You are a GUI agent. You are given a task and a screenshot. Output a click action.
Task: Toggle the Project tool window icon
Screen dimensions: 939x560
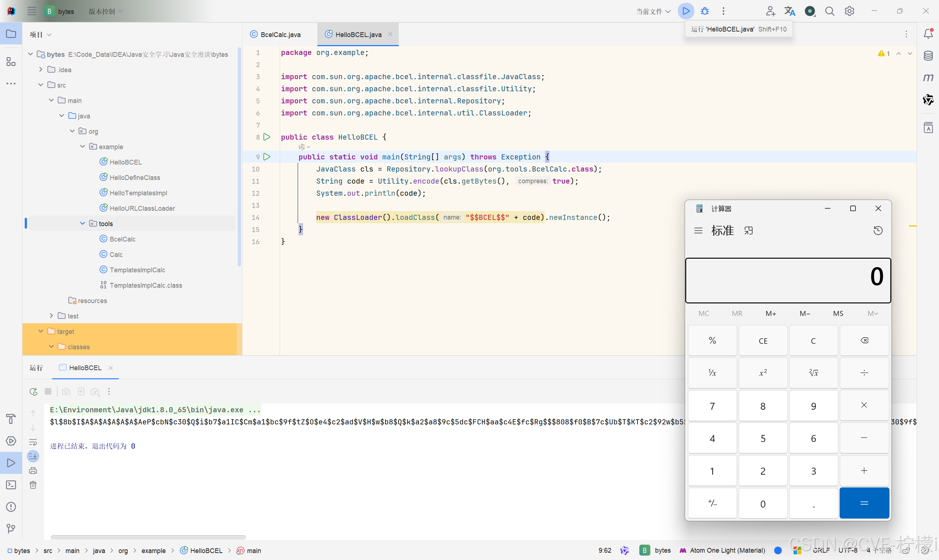coord(11,34)
